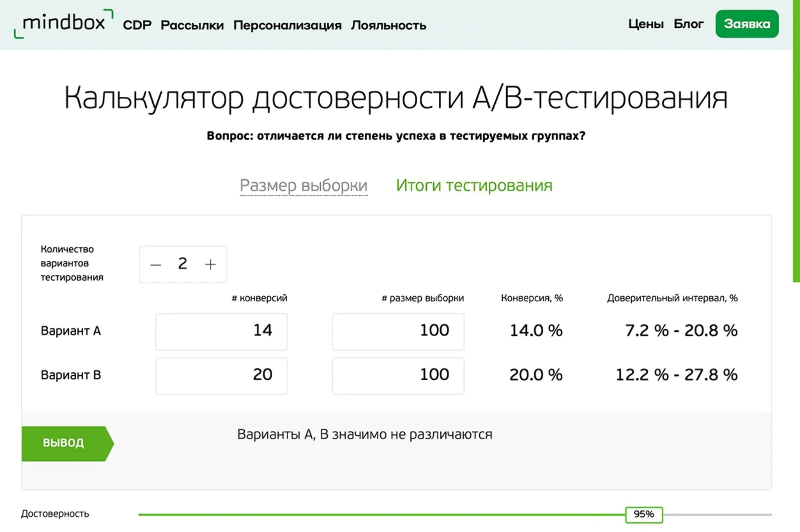The image size is (800, 532).
Task: Focus Вариант A conversions field with 14
Action: click(x=221, y=331)
